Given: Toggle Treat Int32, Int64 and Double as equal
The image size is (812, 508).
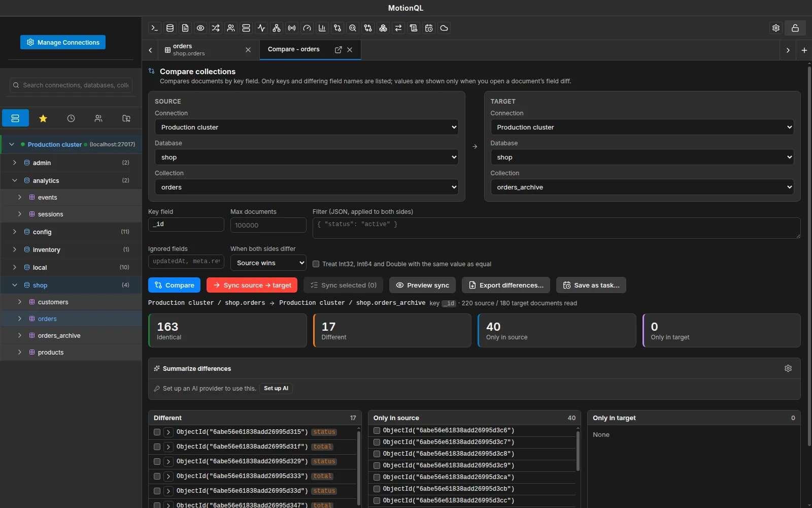Looking at the screenshot, I should click(x=316, y=264).
